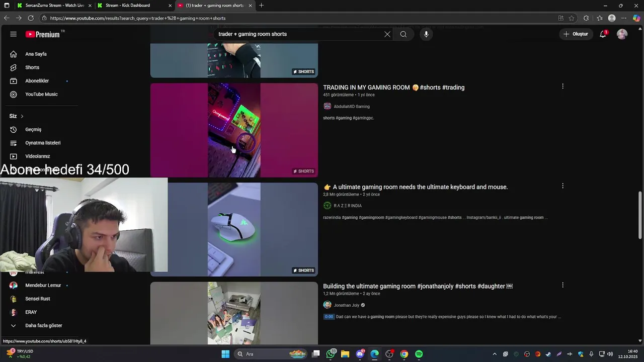Select the trader + gaming room shorts tab

pyautogui.click(x=214, y=6)
